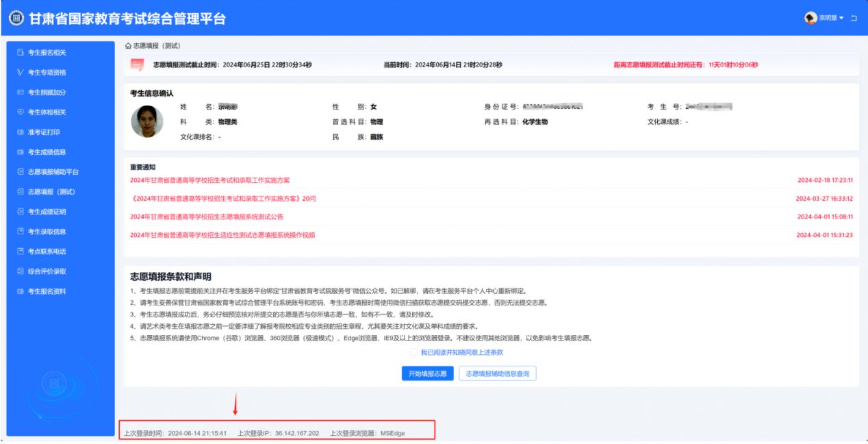Click the last login IP 36.142.167.202
Viewport: 868px width, 444px height.
click(x=296, y=433)
